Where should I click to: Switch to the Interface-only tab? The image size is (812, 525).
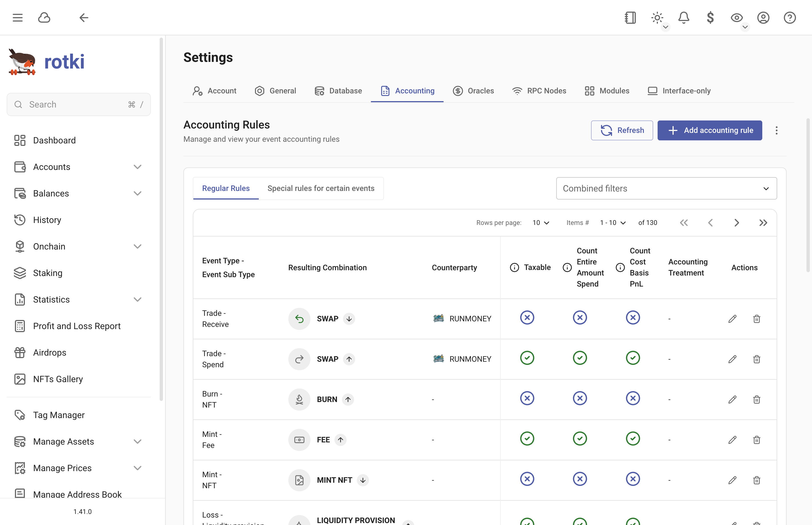coord(679,91)
